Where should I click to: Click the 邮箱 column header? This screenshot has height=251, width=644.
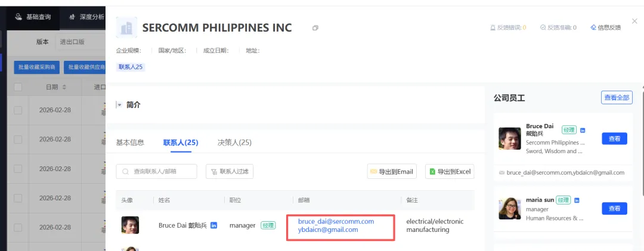point(304,200)
